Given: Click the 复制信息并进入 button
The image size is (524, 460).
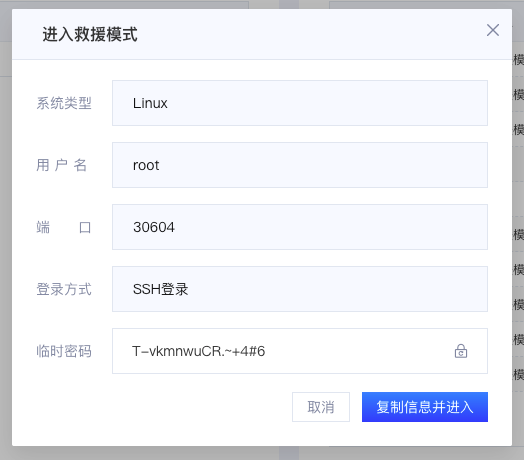Looking at the screenshot, I should [425, 407].
